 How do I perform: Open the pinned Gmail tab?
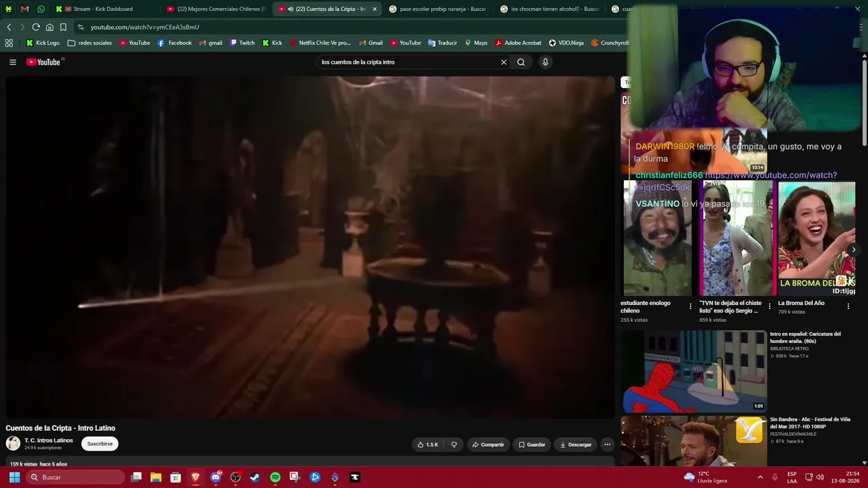pyautogui.click(x=24, y=9)
